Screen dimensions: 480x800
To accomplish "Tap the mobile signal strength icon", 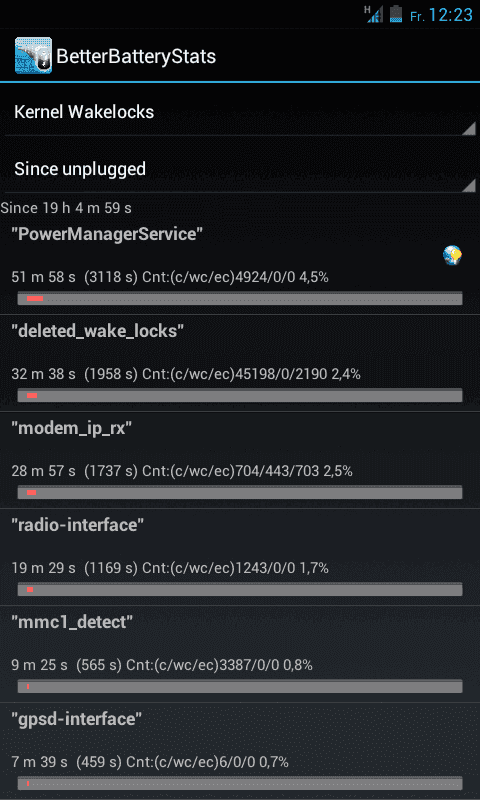I will click(373, 14).
